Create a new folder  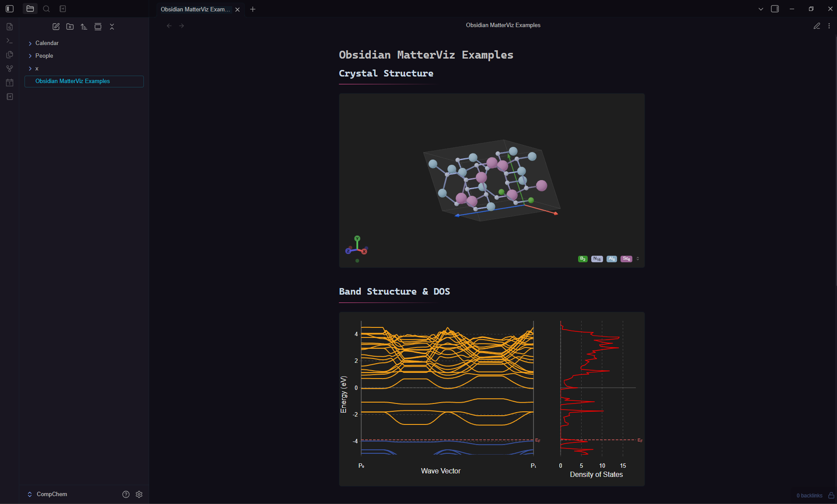[x=70, y=27]
